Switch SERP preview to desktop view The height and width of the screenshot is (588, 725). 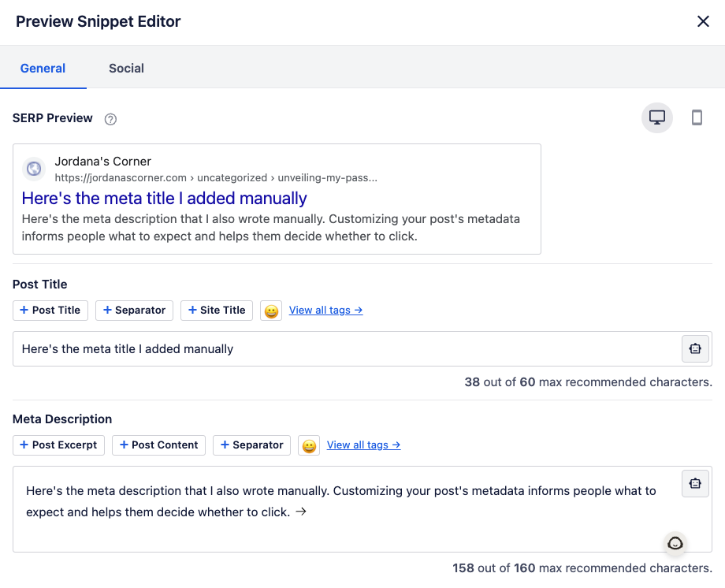coord(656,117)
